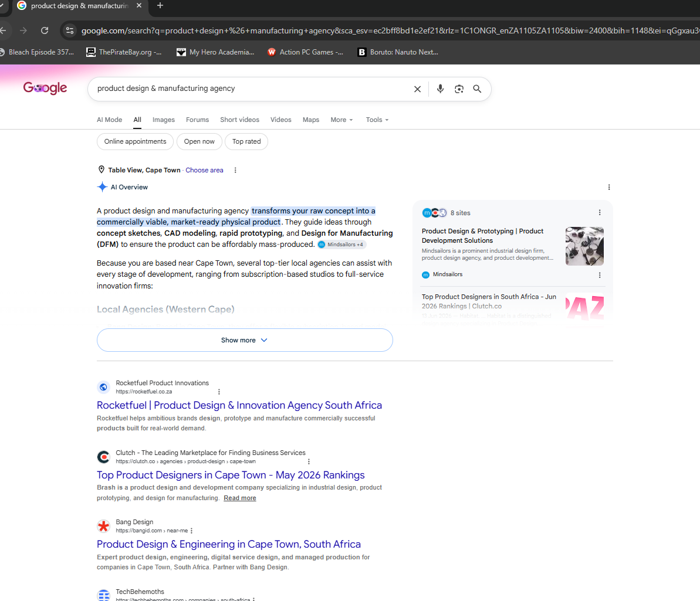This screenshot has height=601, width=700.
Task: Reload the page with the refresh icon
Action: tap(45, 30)
